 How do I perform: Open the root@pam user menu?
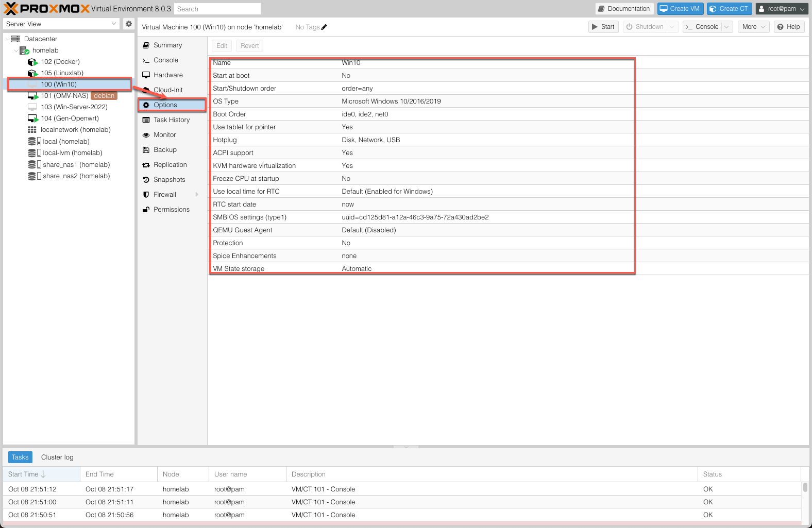point(782,9)
